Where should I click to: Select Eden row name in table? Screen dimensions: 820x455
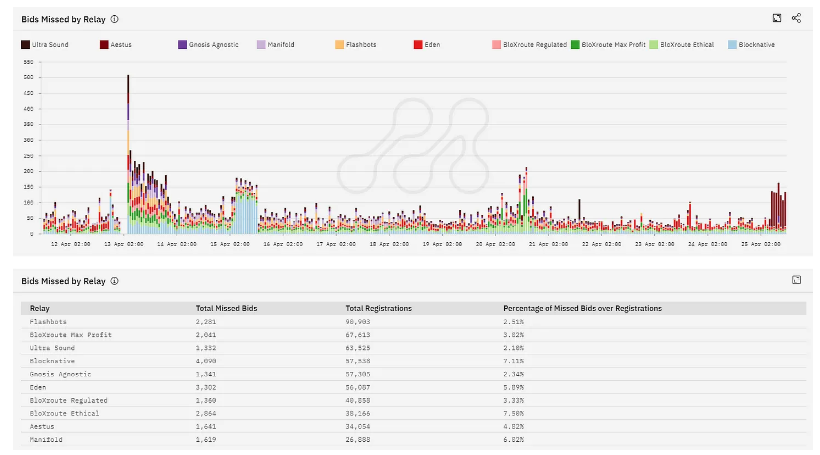[x=38, y=388]
